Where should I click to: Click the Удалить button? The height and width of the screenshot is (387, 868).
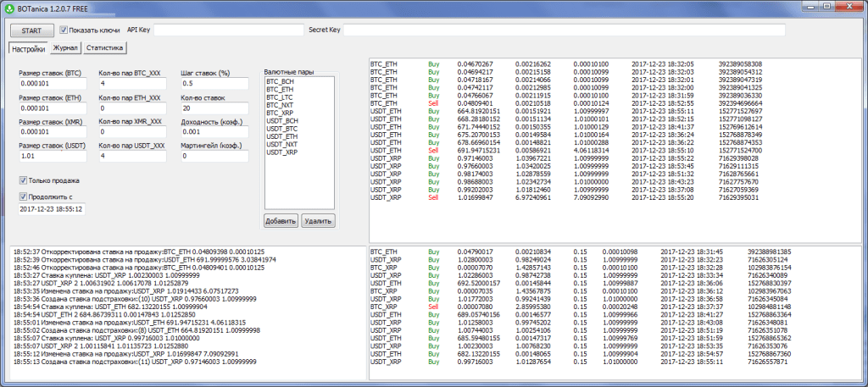pyautogui.click(x=319, y=221)
